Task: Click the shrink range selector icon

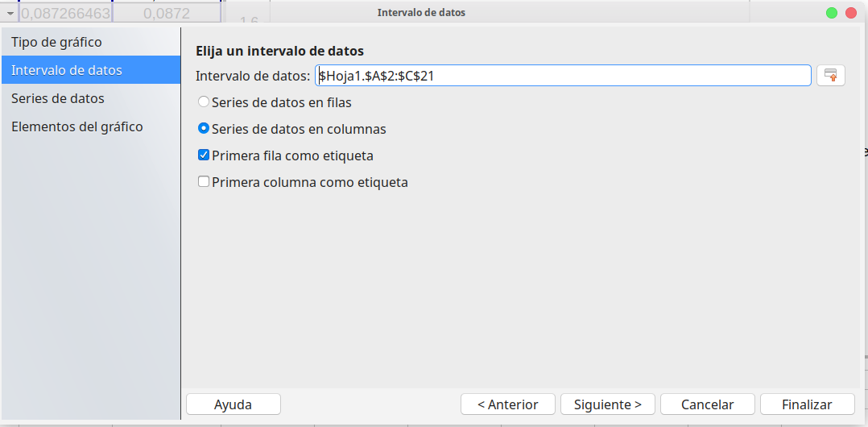Action: click(831, 75)
